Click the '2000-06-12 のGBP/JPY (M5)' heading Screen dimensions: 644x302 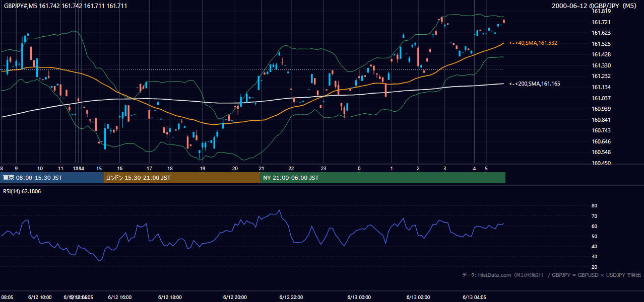pos(595,6)
